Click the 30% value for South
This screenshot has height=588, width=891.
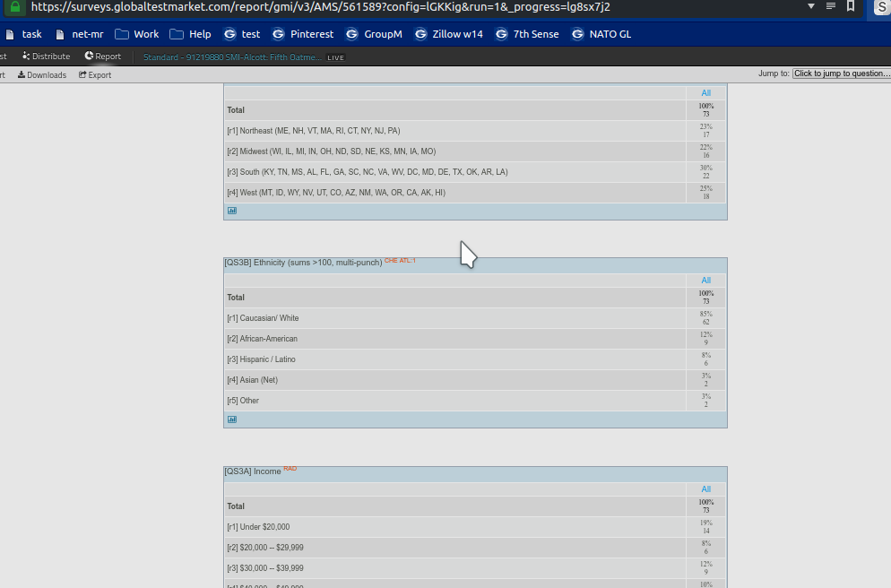pyautogui.click(x=705, y=169)
